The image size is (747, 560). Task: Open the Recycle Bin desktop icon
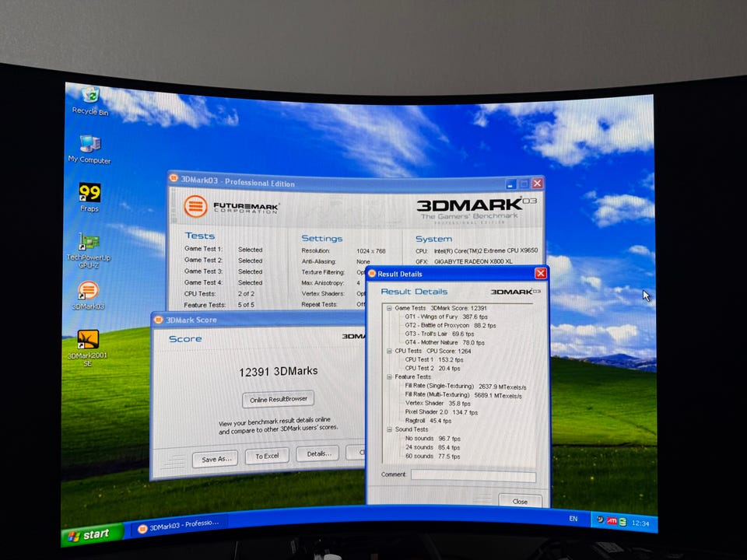point(90,100)
